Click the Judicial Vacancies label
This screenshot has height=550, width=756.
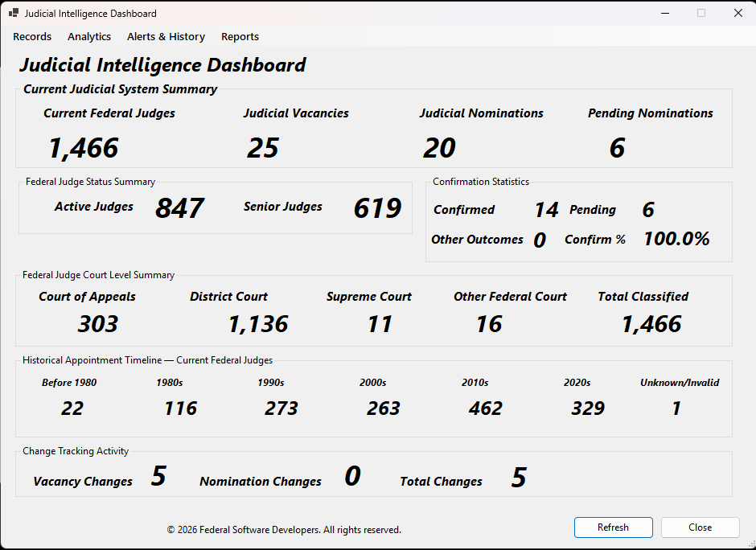(x=296, y=113)
